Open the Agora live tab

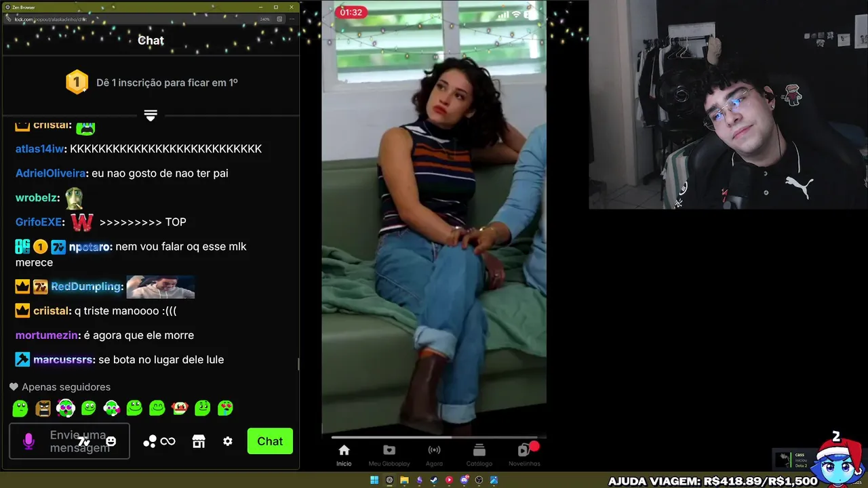[x=434, y=455]
